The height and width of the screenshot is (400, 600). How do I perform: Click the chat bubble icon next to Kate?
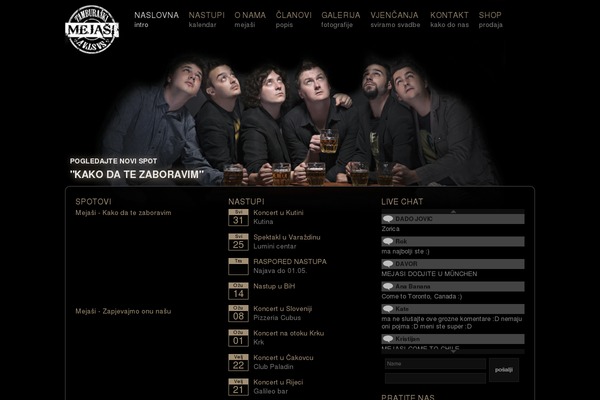[x=388, y=309]
